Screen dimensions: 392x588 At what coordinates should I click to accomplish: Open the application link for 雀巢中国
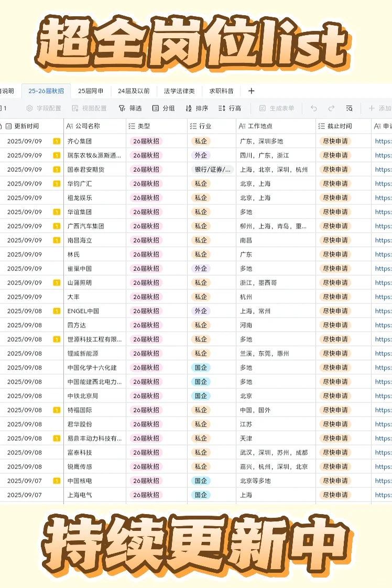tap(383, 268)
